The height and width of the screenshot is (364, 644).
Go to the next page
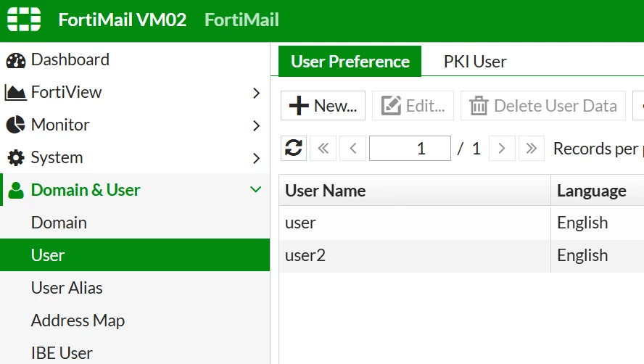tap(502, 148)
